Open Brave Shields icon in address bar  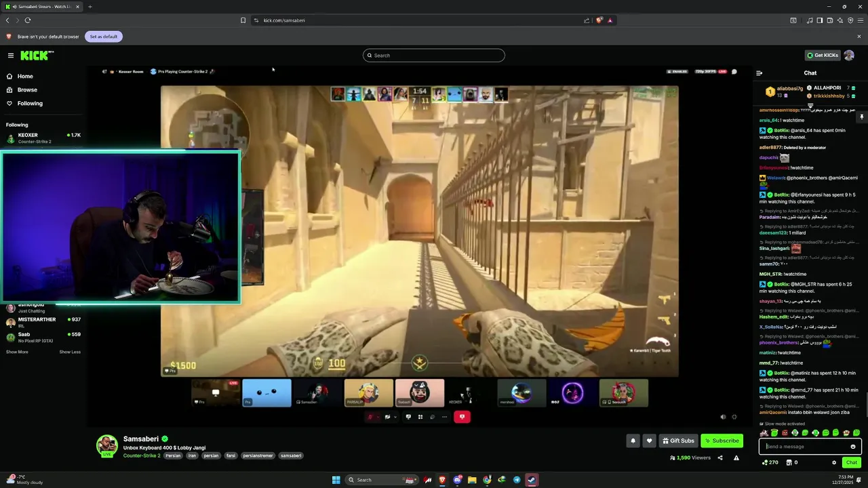tap(599, 20)
